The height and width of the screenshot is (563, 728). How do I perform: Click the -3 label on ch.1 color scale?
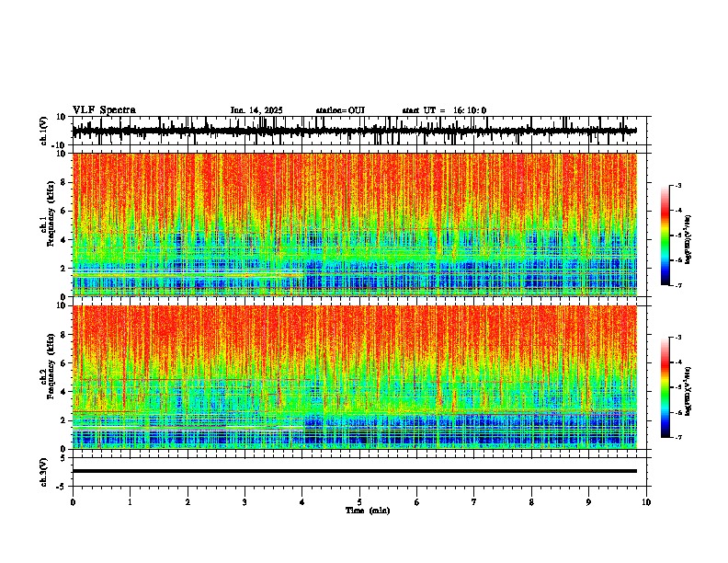tap(677, 185)
